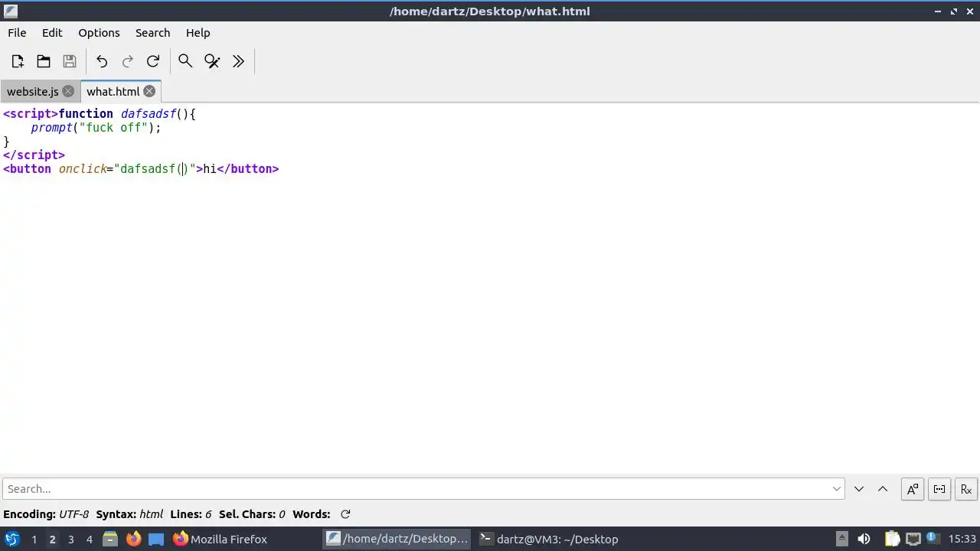The image size is (980, 551).
Task: Switch to the Mozilla Firefox window
Action: (220, 540)
